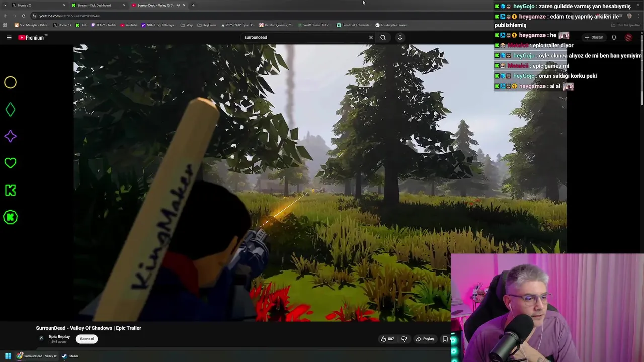
Task: Open the 2025-09-06 Spor bookmark
Action: click(238, 25)
